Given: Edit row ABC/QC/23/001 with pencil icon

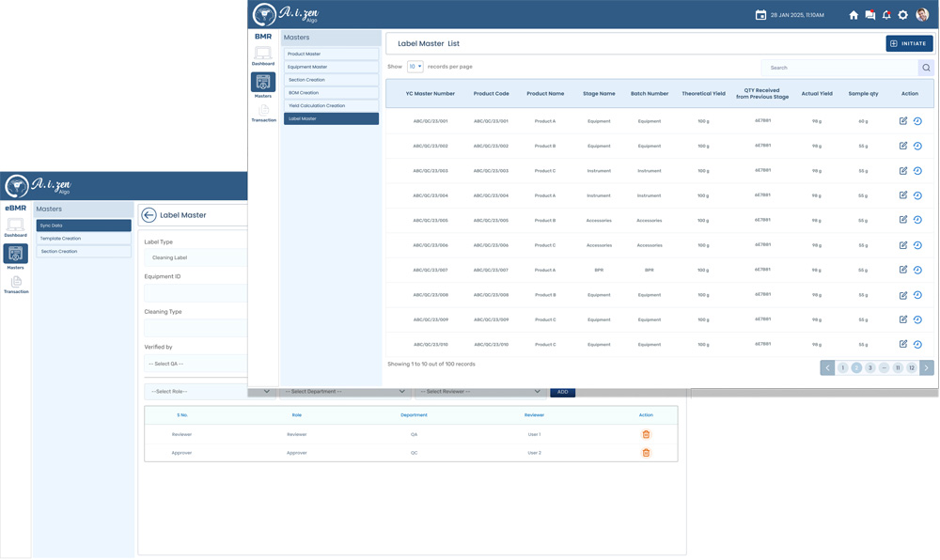Looking at the screenshot, I should [x=903, y=121].
